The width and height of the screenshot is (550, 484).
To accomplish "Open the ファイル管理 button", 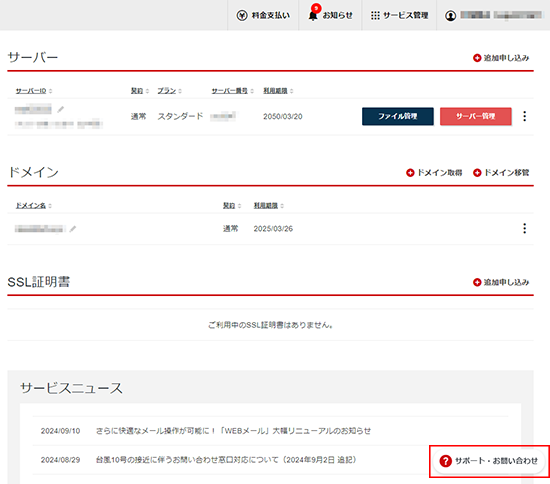I will click(x=398, y=116).
